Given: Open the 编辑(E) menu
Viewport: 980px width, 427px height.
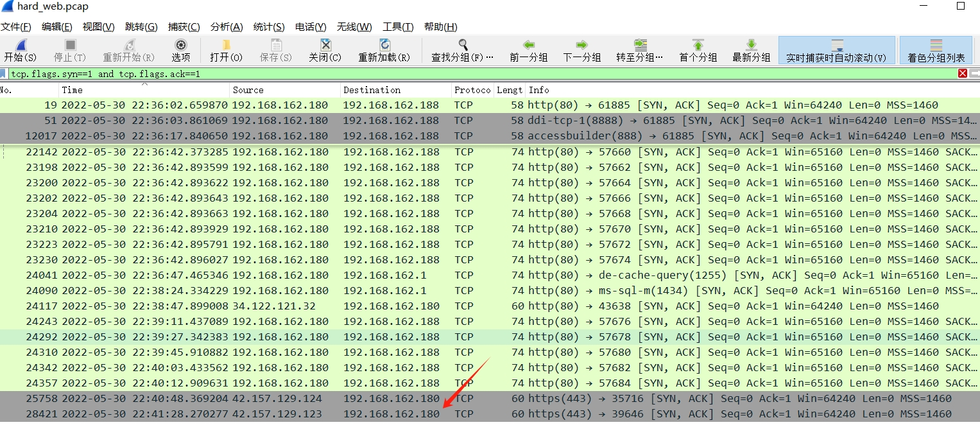Looking at the screenshot, I should coord(56,27).
